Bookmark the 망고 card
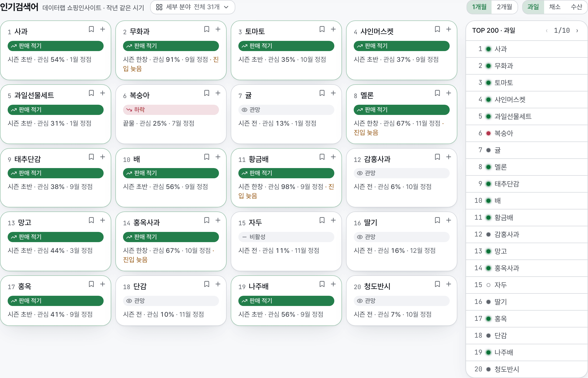Image resolution: width=588 pixels, height=378 pixels. [91, 220]
